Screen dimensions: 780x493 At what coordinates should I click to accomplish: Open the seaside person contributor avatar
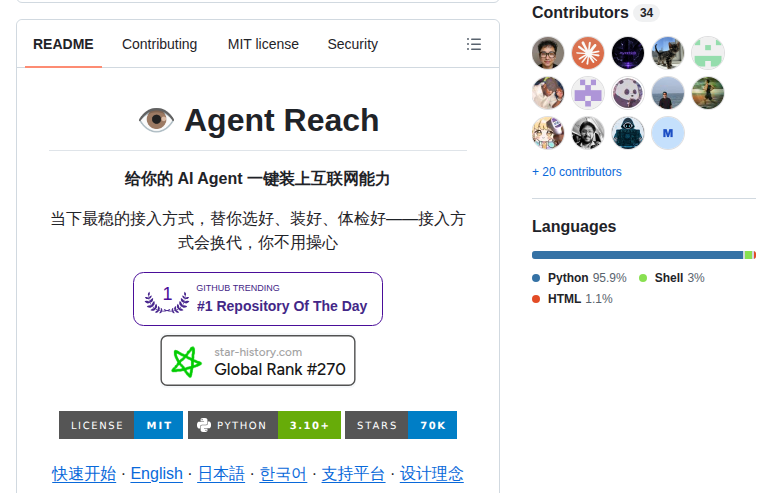[668, 93]
